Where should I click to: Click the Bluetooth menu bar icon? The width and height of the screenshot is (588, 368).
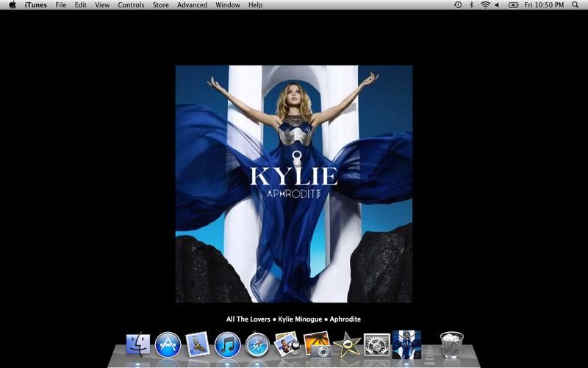click(472, 5)
